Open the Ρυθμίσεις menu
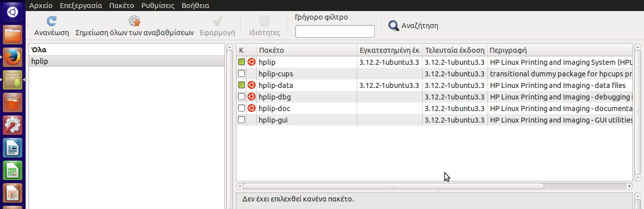Viewport: 644px width, 209px height. click(x=158, y=6)
